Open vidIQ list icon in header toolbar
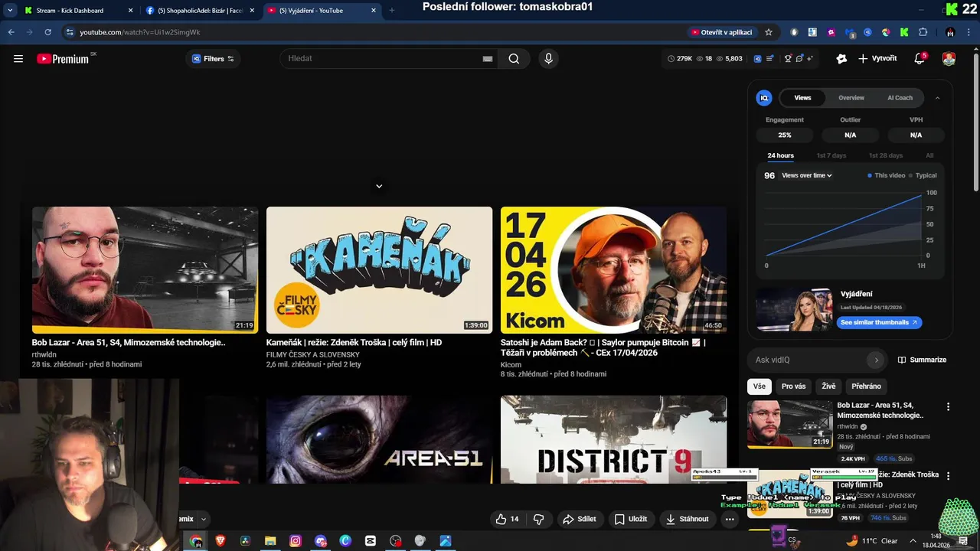980x551 pixels. point(771,58)
